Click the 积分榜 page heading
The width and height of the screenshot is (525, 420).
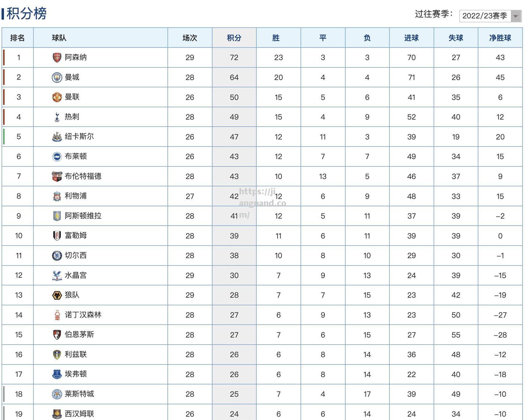tap(26, 14)
